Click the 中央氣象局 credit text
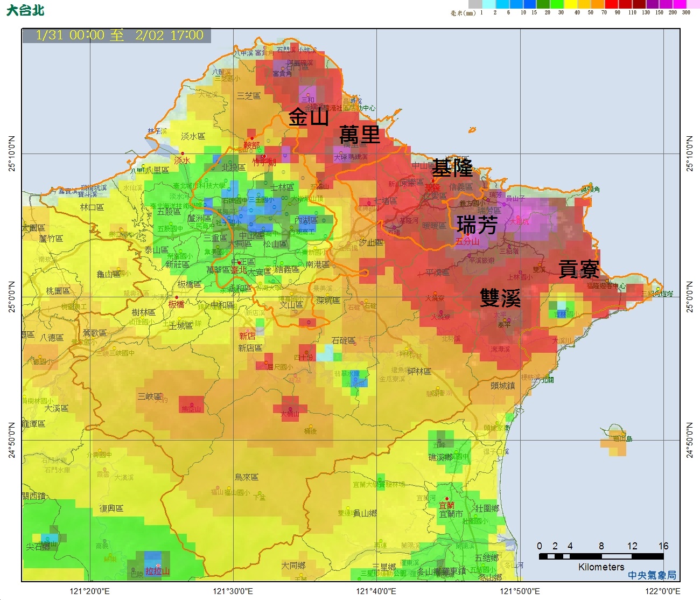 click(x=652, y=575)
